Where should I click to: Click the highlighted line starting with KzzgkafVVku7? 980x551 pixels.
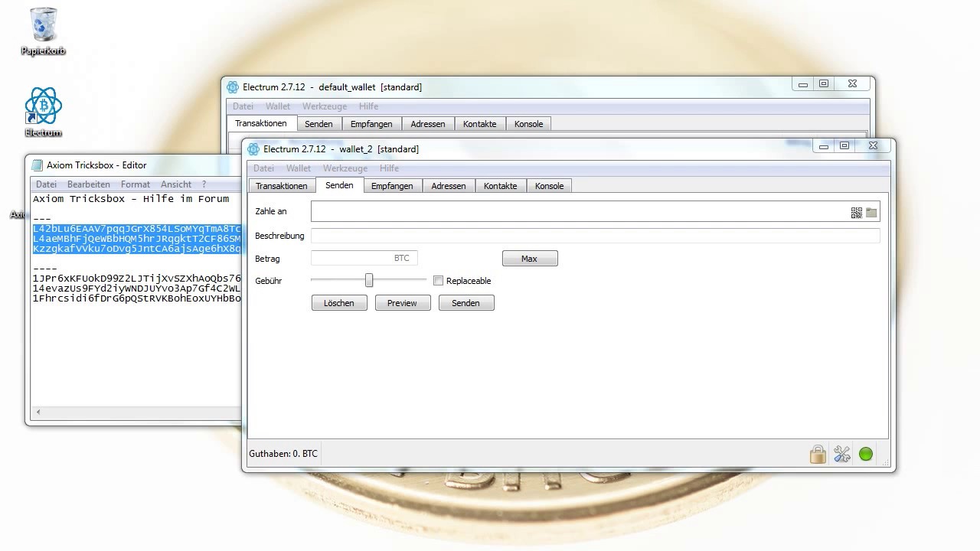[x=137, y=248]
